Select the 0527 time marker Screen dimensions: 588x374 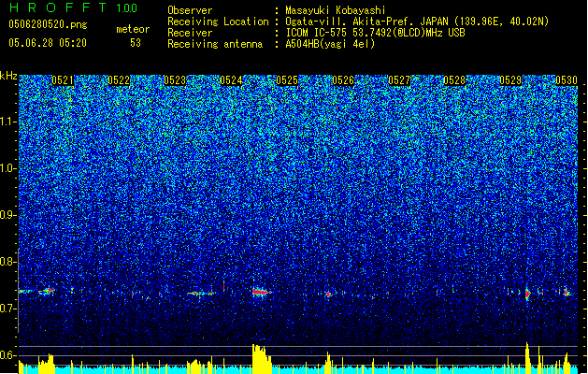pyautogui.click(x=399, y=80)
